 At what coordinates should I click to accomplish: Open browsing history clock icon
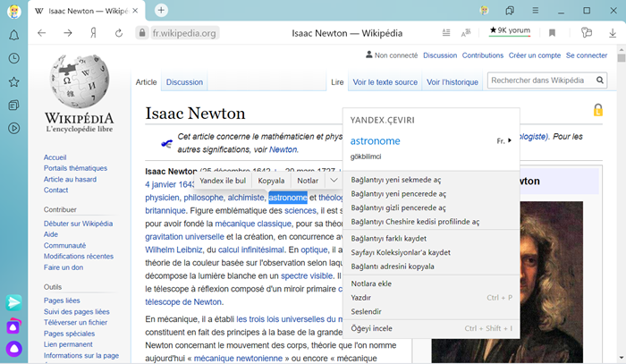pyautogui.click(x=14, y=58)
